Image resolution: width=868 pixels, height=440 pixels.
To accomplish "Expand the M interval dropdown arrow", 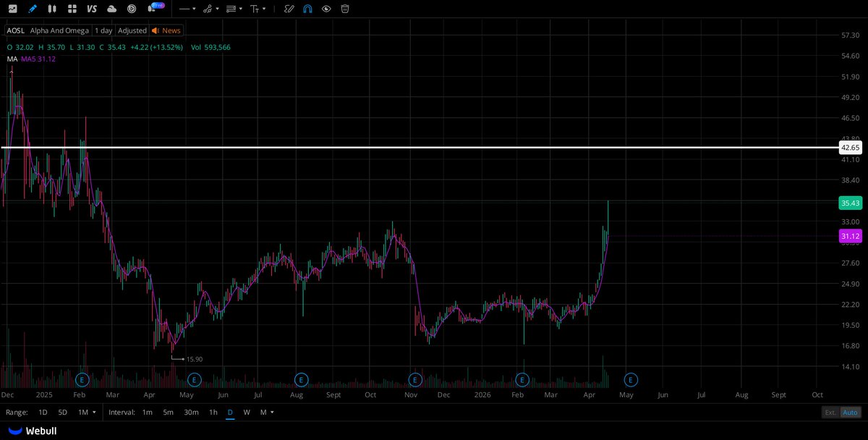I will [272, 412].
